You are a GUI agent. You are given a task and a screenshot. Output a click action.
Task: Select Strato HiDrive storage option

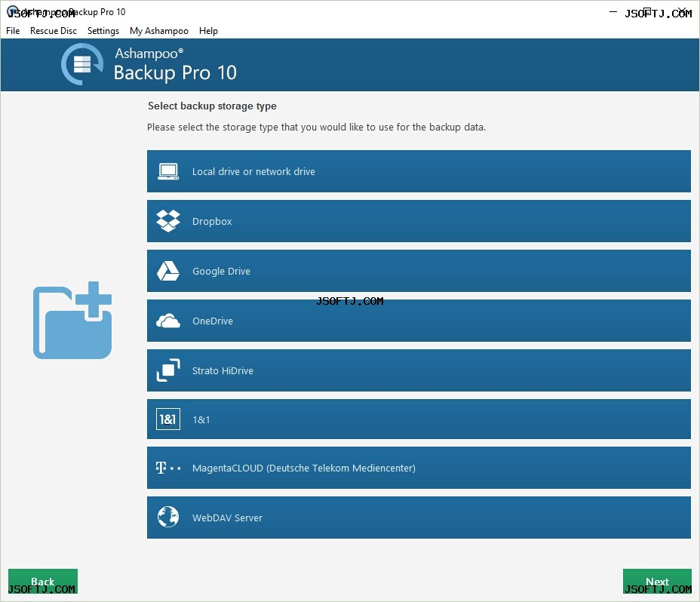[x=419, y=370]
